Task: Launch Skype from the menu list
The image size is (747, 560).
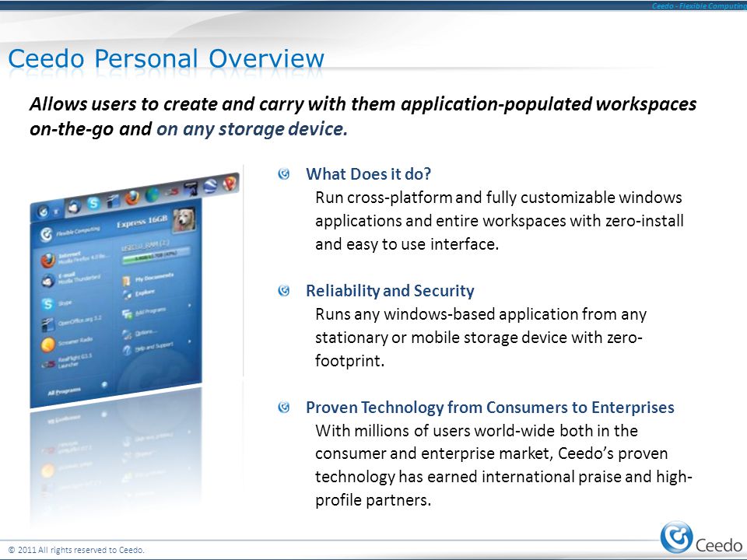Action: click(x=56, y=305)
